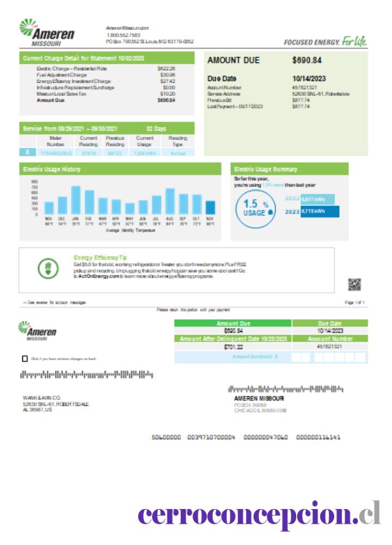Click the Service from dates header
This screenshot has height=545, width=392.
(107, 128)
